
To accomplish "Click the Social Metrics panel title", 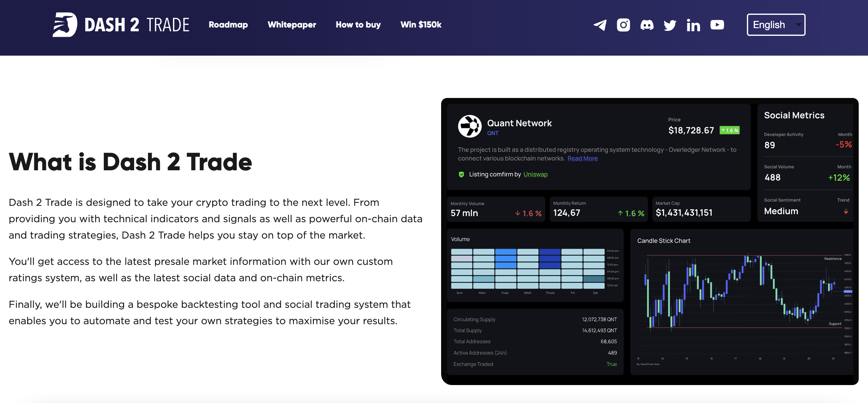I will [794, 115].
